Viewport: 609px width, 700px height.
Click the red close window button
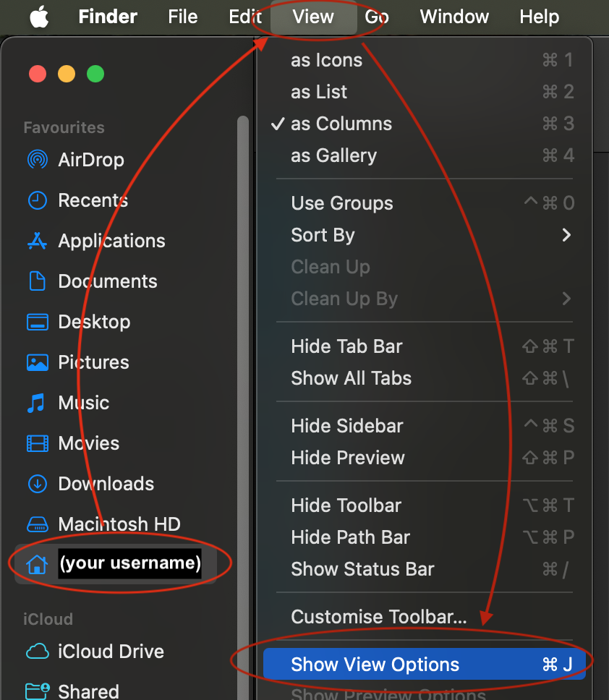[x=38, y=74]
